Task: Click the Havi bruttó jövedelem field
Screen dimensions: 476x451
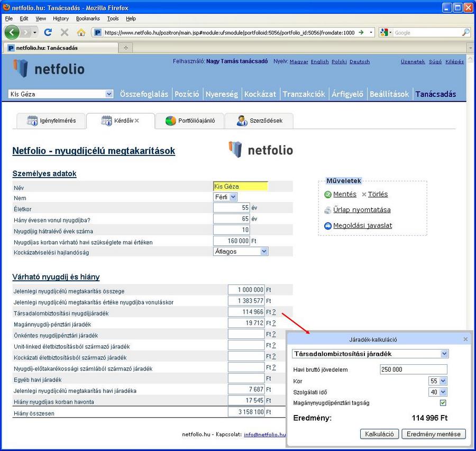Action: coord(414,370)
